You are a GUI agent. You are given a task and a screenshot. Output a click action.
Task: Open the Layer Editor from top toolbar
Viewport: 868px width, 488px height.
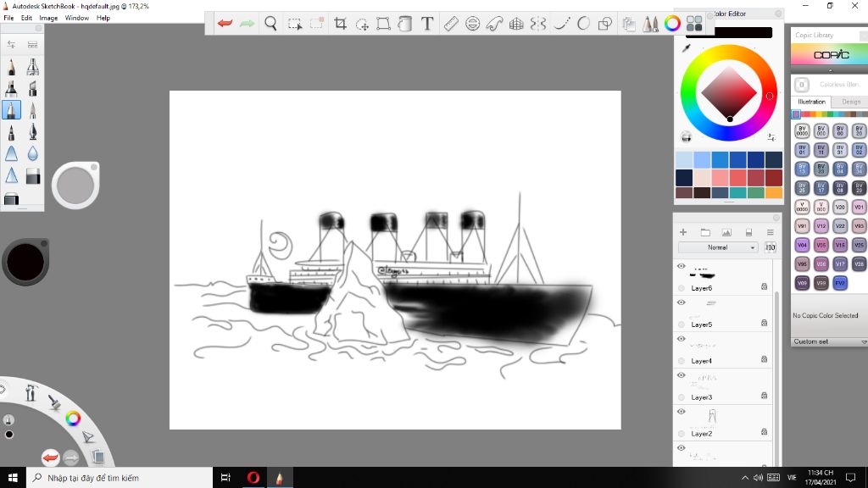click(x=629, y=23)
